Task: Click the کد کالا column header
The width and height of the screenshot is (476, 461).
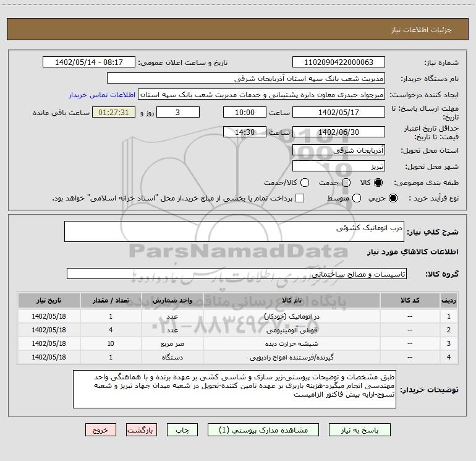Action: click(x=410, y=300)
